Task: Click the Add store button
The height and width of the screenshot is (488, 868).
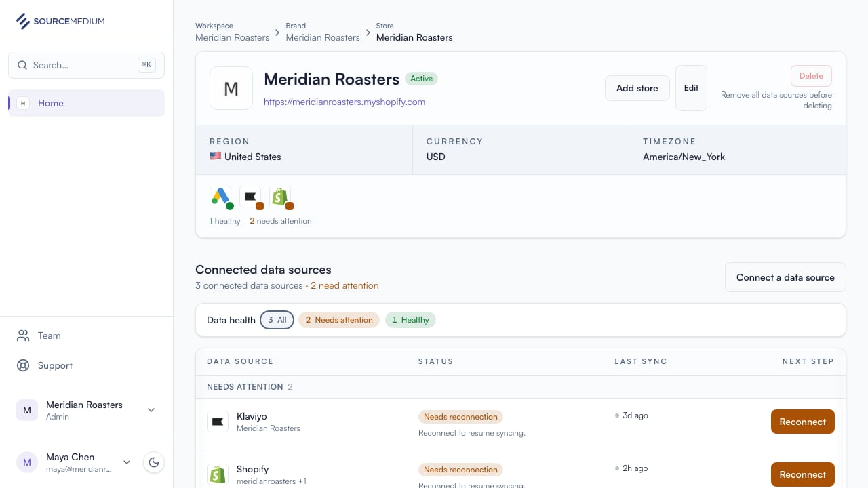Action: tap(637, 88)
